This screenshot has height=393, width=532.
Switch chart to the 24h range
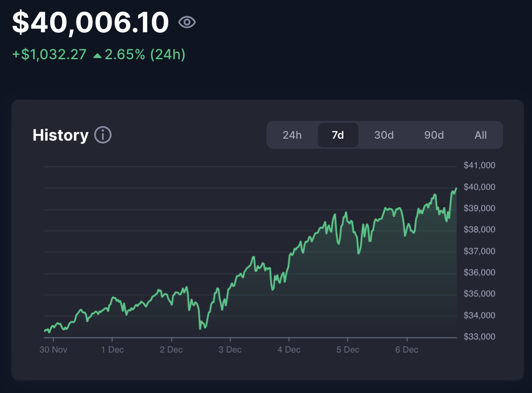(x=292, y=135)
